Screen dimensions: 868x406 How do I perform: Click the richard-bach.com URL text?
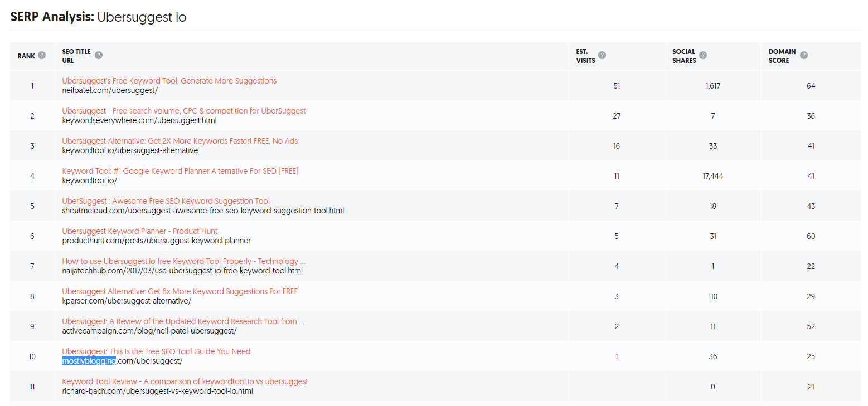tap(158, 391)
